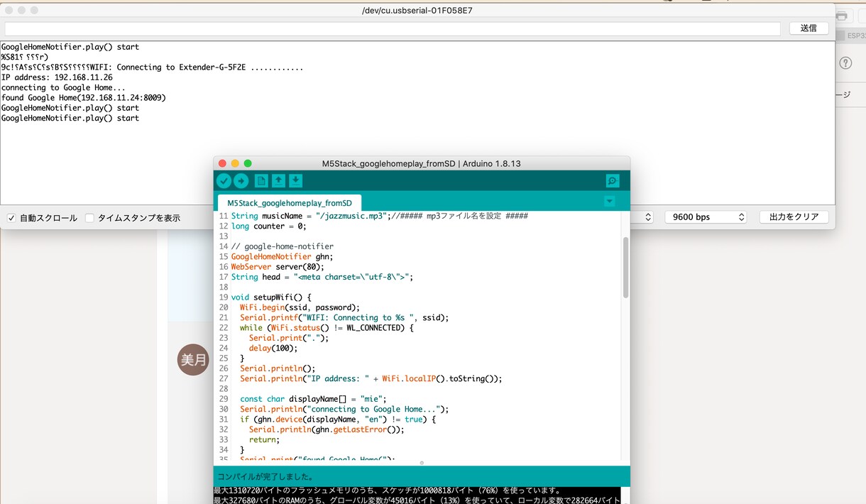The width and height of the screenshot is (866, 504).
Task: Click the displayName[] = "mie" code line
Action: point(313,399)
